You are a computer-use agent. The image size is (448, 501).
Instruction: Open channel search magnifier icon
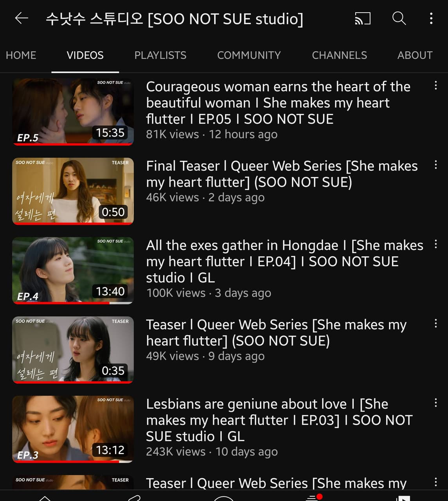click(x=399, y=18)
